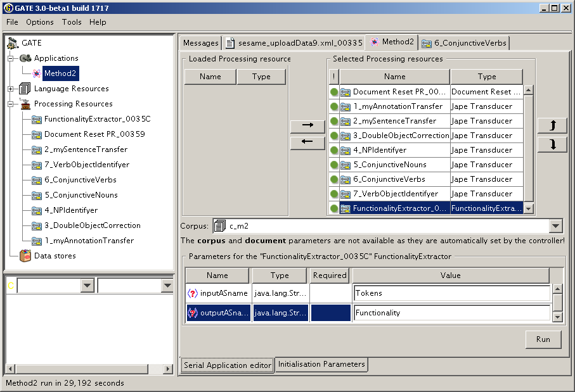Expand the Language Resources tree node
The height and width of the screenshot is (392, 575).
11,89
